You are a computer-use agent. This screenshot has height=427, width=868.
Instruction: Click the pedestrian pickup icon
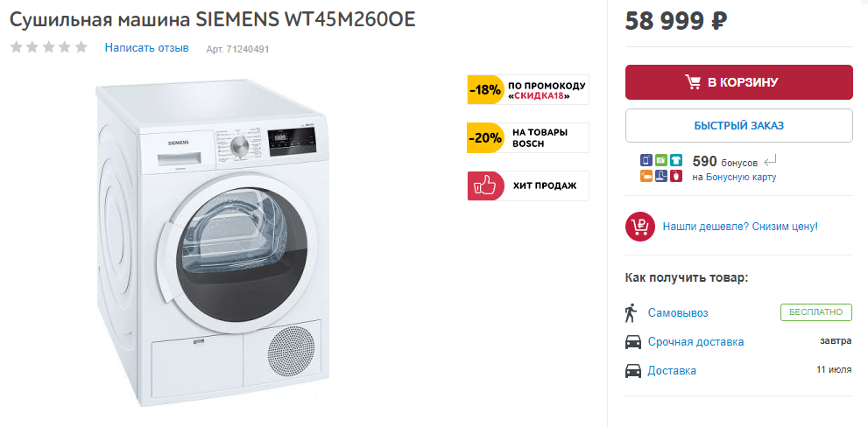pos(630,313)
